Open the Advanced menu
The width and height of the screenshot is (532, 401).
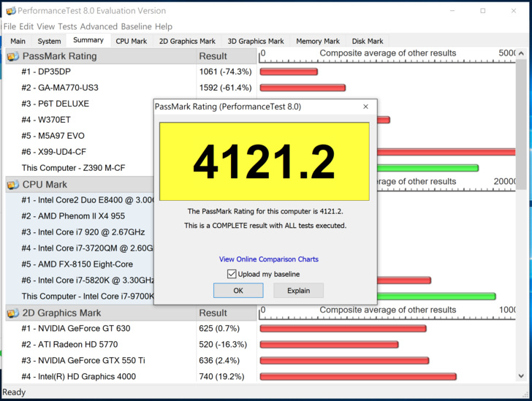tap(99, 26)
